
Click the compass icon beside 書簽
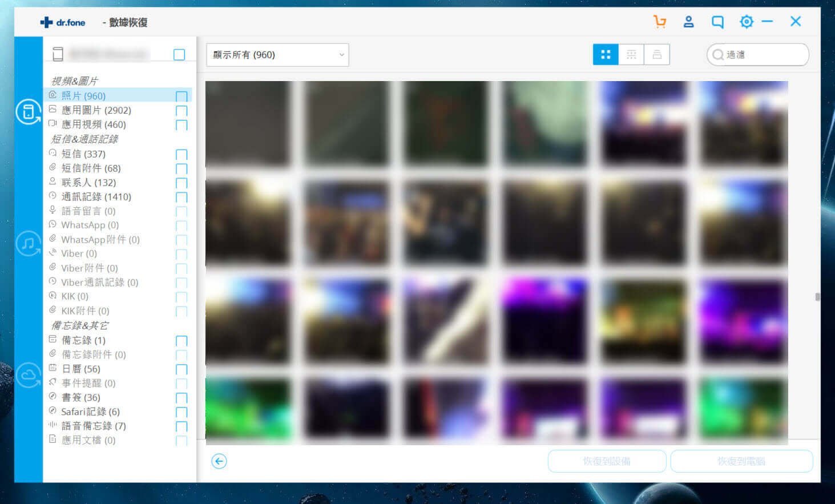(x=53, y=397)
